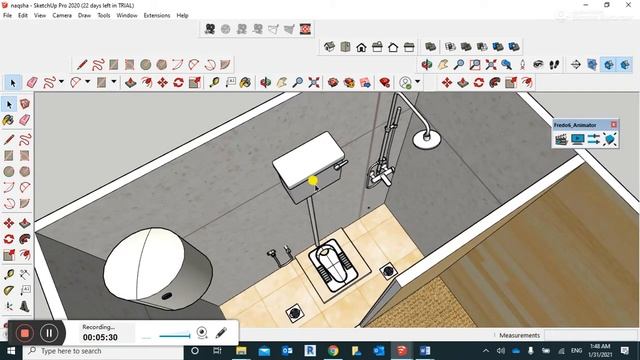Toggle the webcam in recorder bar
Screen dimensions: 640x360
coord(202,333)
